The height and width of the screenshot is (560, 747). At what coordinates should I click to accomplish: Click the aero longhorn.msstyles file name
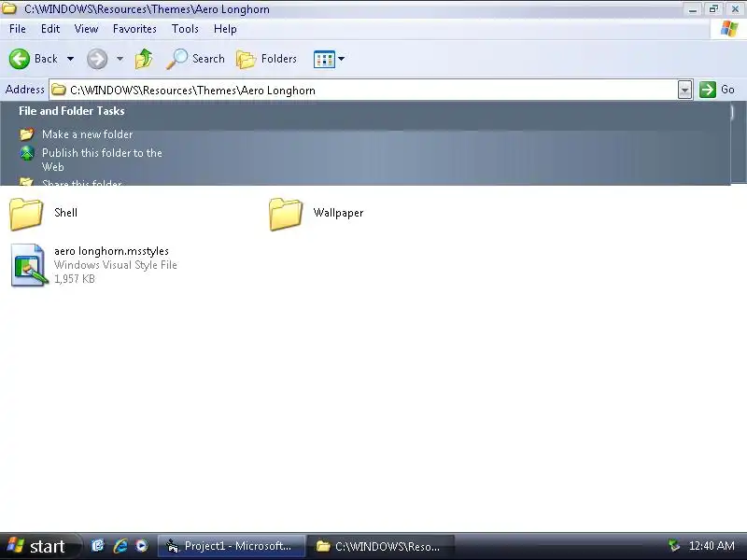click(x=111, y=251)
